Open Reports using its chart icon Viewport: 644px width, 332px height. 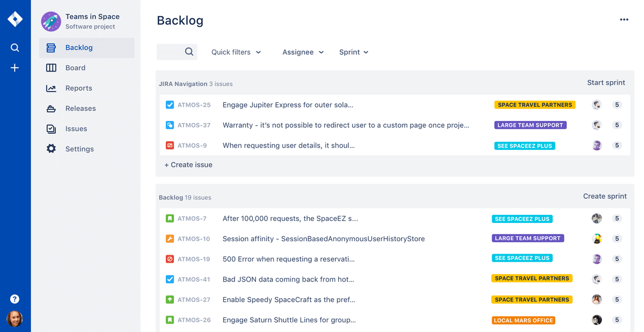point(51,88)
